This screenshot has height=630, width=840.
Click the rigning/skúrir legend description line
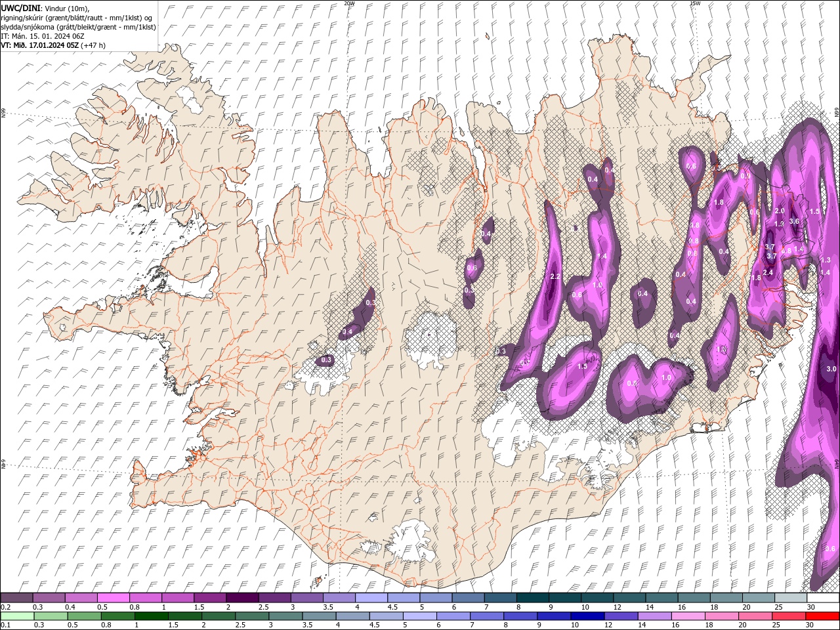click(x=77, y=18)
